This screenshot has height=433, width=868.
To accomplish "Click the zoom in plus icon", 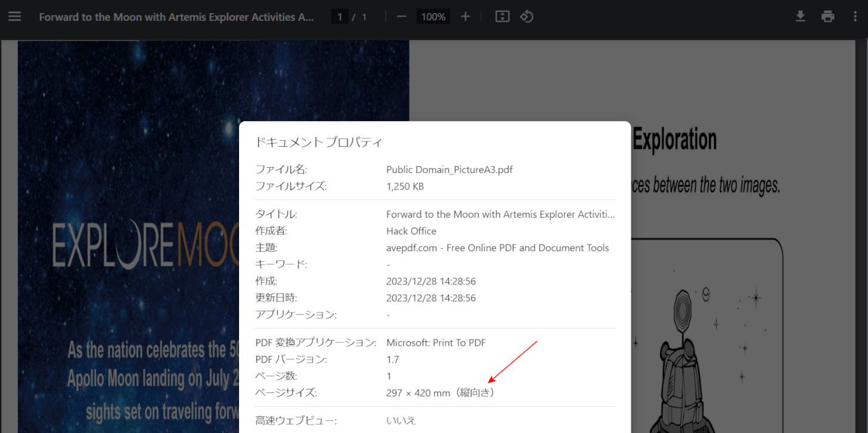I will pyautogui.click(x=466, y=17).
